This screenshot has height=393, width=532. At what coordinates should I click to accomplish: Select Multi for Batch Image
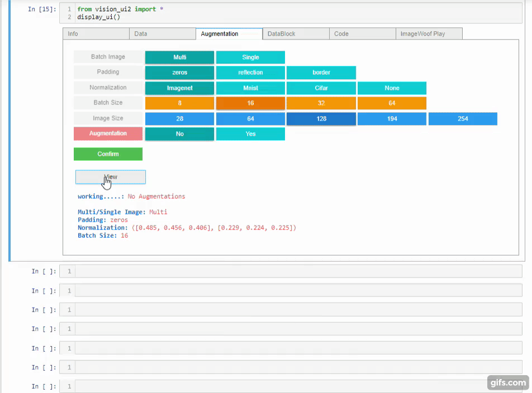pyautogui.click(x=180, y=57)
